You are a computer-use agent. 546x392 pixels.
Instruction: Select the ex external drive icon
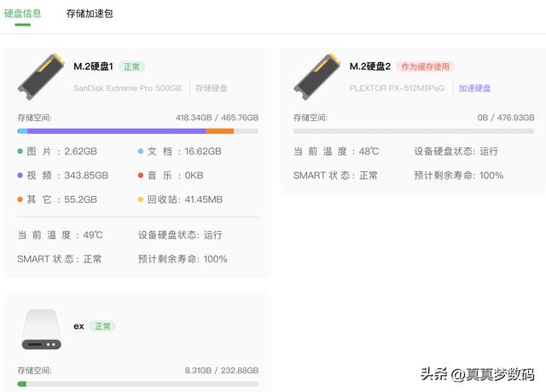point(42,329)
